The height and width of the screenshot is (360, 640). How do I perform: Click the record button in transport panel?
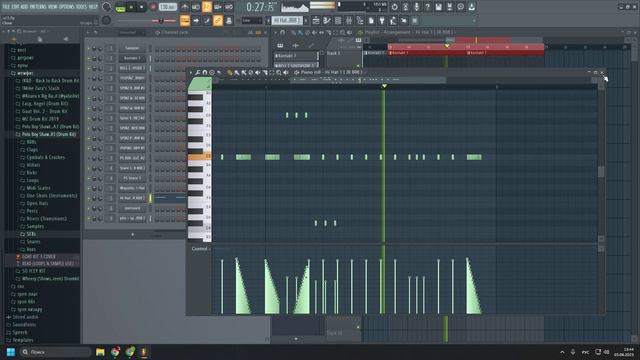click(x=153, y=7)
